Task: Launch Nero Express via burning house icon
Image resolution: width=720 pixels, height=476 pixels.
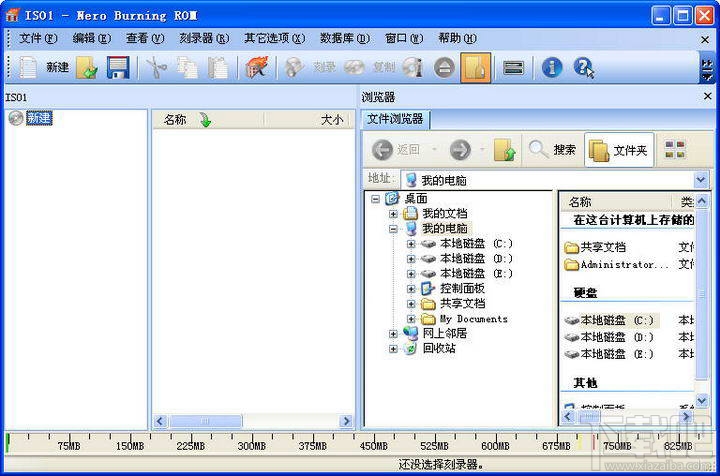Action: [x=256, y=68]
